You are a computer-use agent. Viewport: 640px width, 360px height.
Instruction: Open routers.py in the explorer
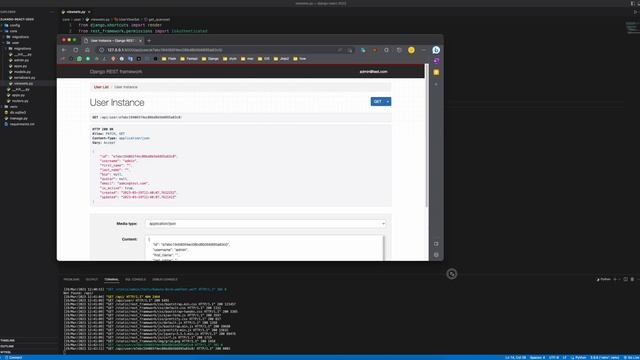[x=20, y=101]
